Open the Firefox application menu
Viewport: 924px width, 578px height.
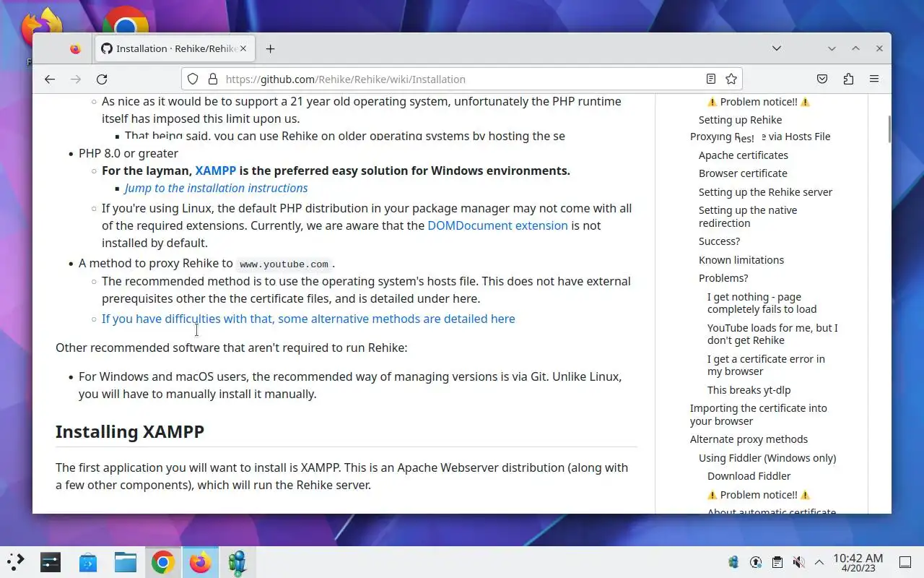[874, 79]
